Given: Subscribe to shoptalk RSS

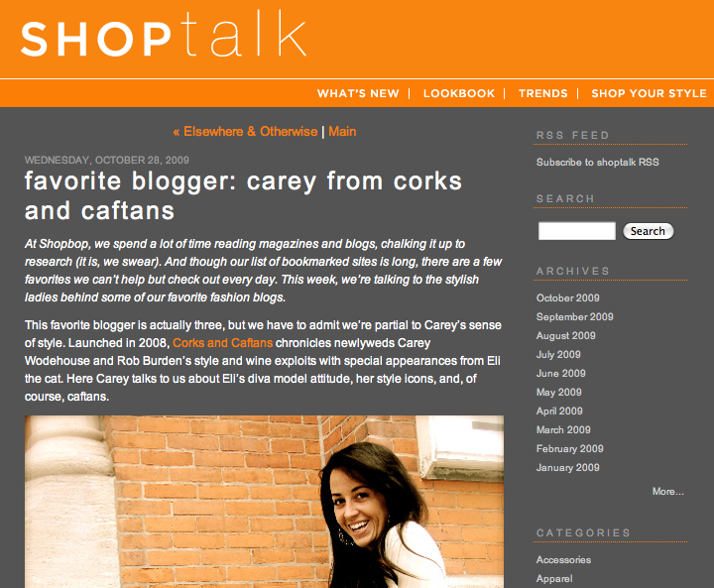Looking at the screenshot, I should (x=597, y=163).
